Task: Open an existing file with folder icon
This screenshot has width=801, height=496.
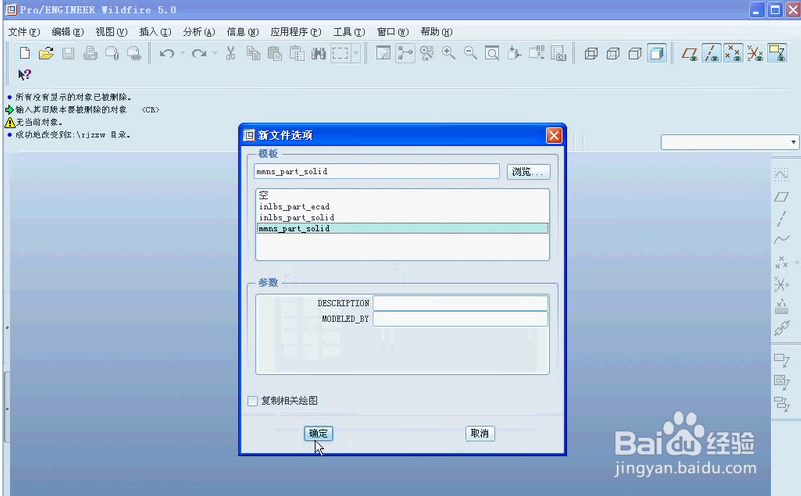Action: tap(46, 53)
